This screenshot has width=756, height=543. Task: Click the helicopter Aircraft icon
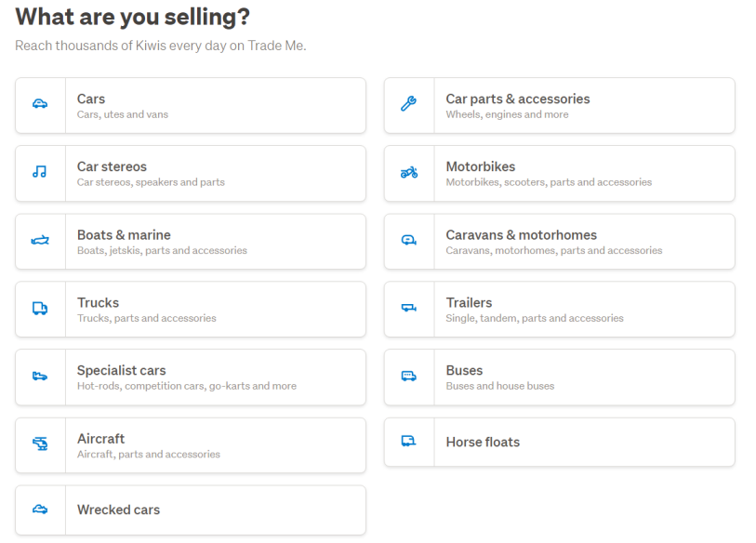tap(40, 444)
